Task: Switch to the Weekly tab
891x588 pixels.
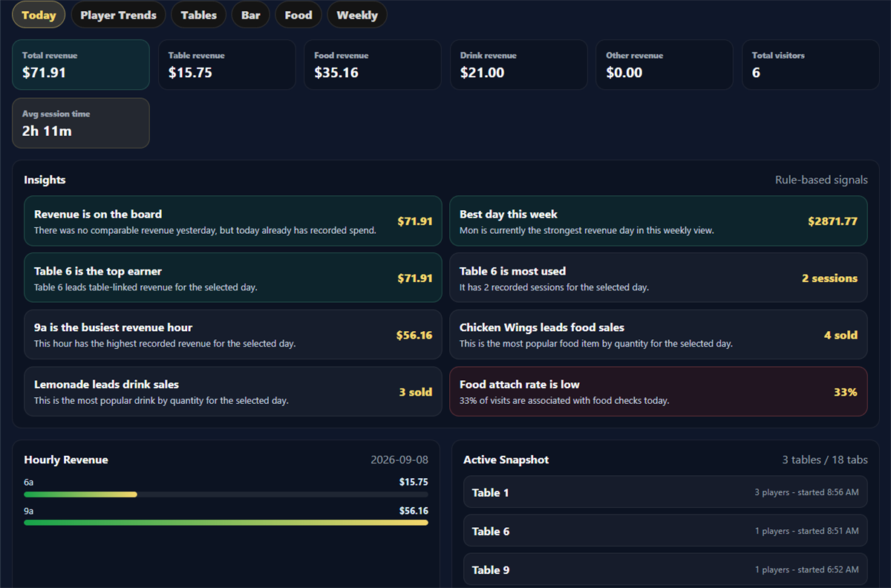Action: (357, 15)
